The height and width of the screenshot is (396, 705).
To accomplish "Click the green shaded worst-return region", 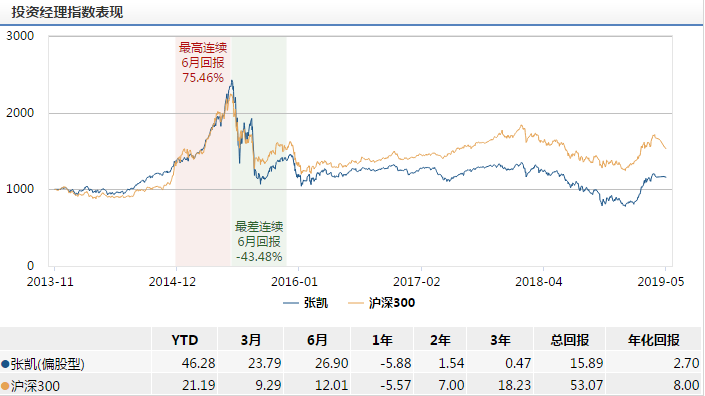I will pyautogui.click(x=259, y=151).
